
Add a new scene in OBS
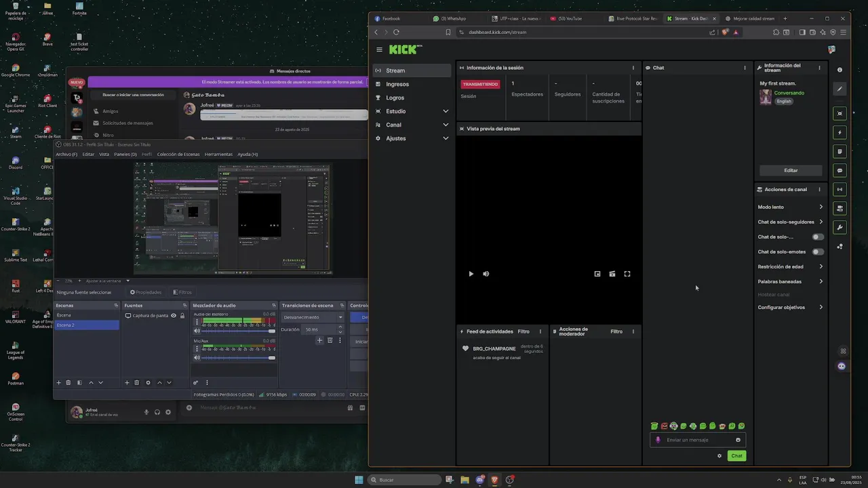(58, 383)
